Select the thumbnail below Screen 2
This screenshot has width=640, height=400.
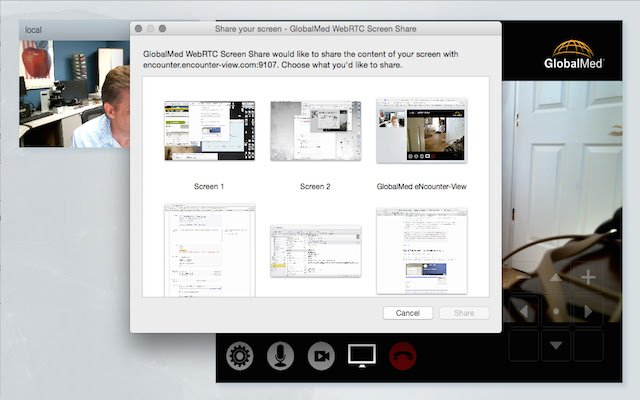pyautogui.click(x=316, y=251)
